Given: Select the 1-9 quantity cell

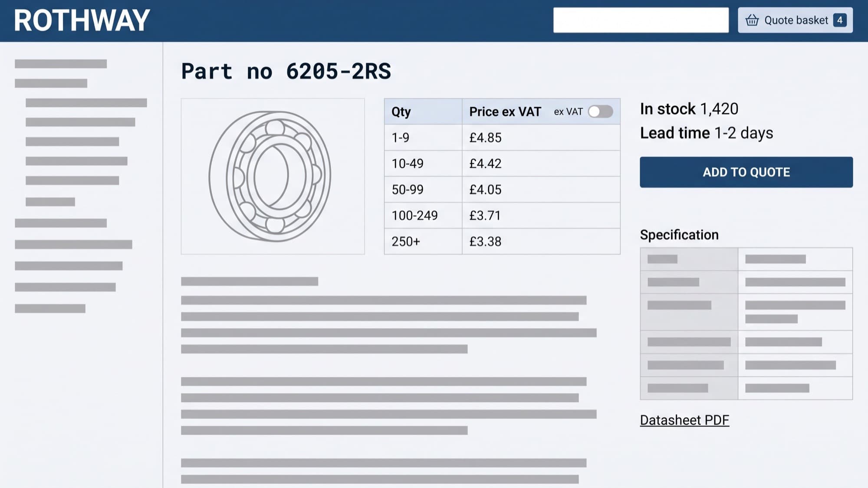Looking at the screenshot, I should click(x=423, y=138).
